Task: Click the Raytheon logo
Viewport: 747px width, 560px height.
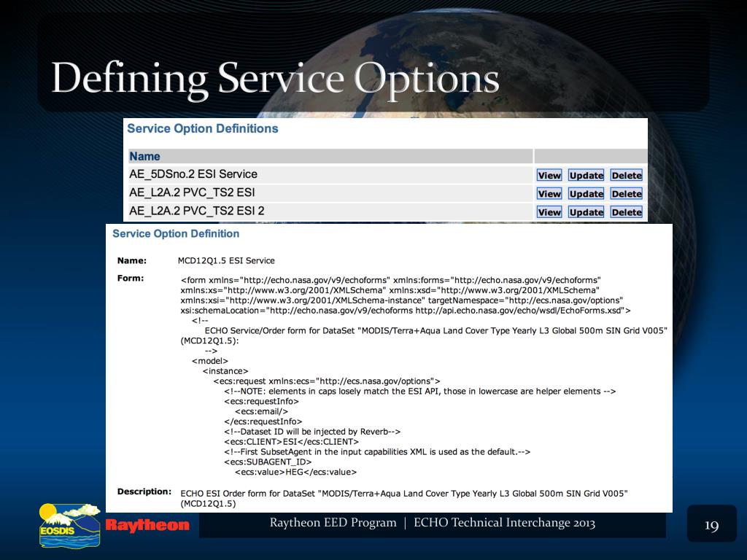Action: (x=147, y=525)
